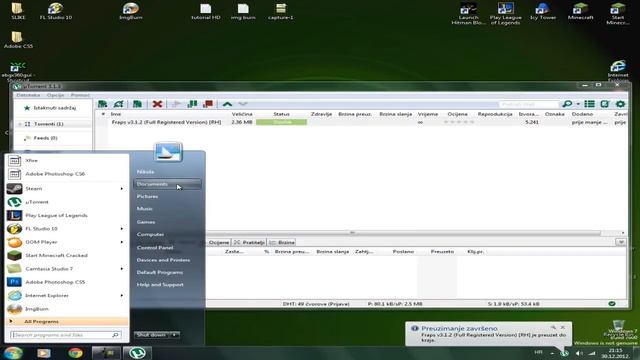
Task: Click the green network status icon
Action: click(x=611, y=304)
